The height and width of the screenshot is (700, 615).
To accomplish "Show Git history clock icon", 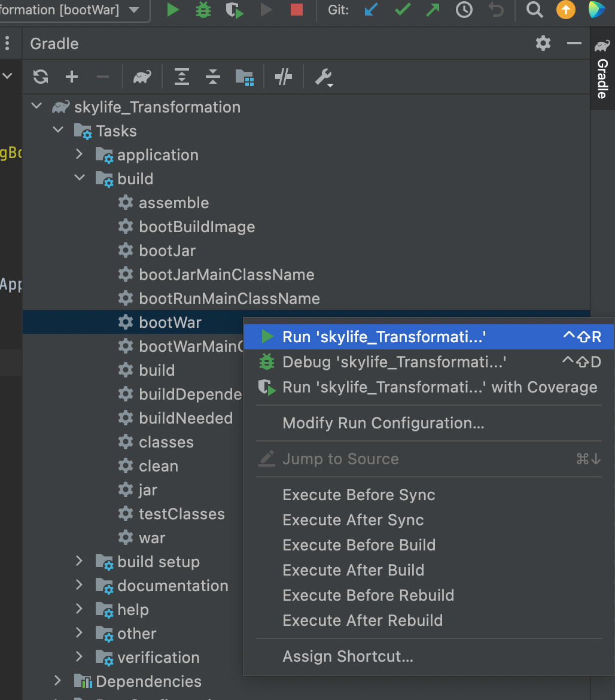I will 464,10.
